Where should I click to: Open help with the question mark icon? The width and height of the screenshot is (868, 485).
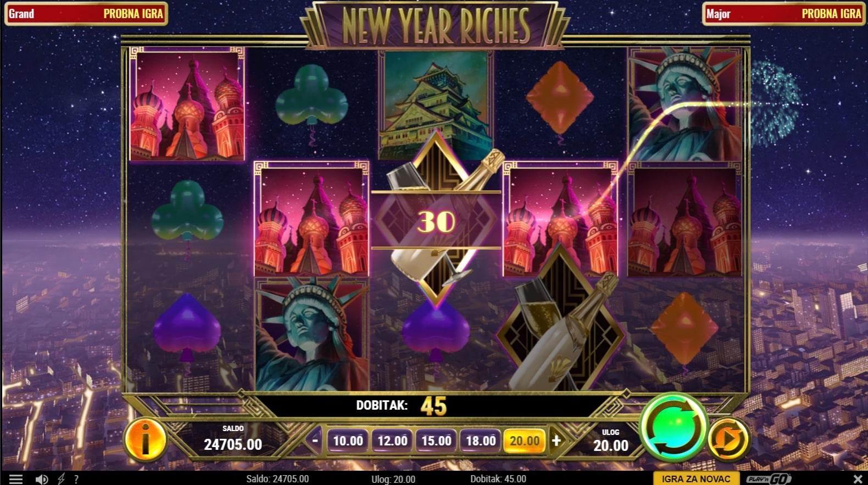point(76,479)
